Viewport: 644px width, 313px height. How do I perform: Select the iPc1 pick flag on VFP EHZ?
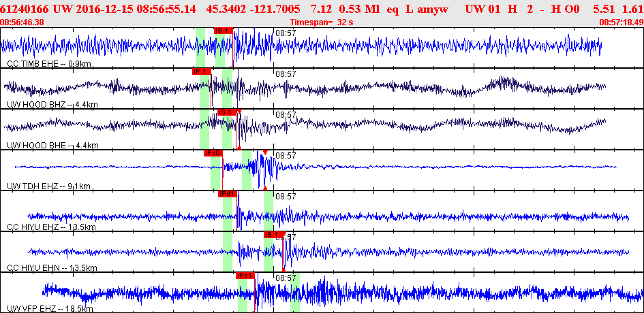point(245,276)
